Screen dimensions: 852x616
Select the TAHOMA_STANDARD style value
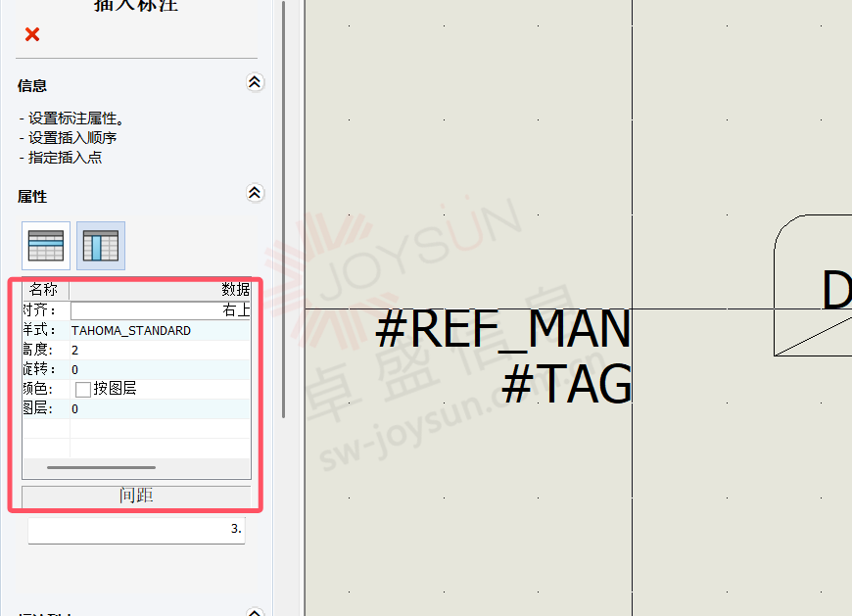coord(131,331)
